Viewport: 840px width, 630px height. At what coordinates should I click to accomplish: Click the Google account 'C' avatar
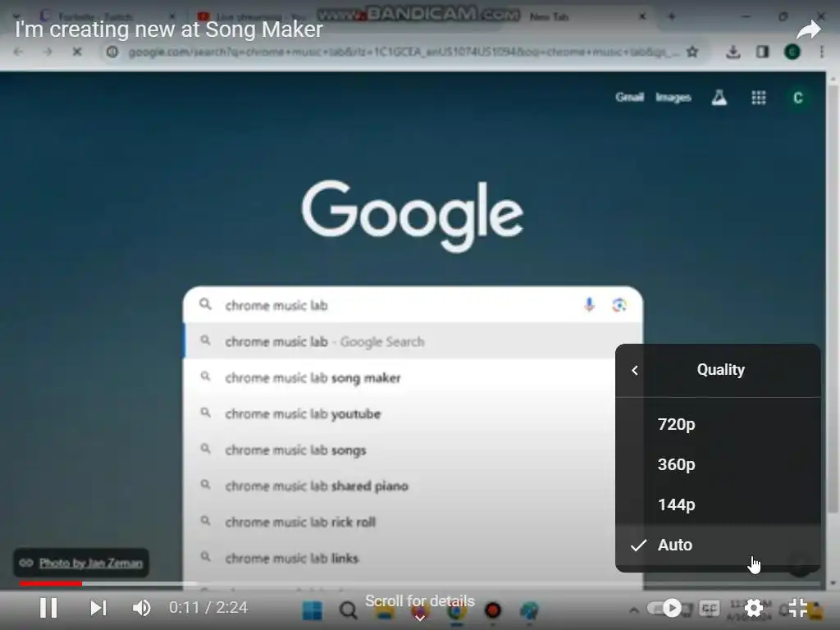pos(797,98)
